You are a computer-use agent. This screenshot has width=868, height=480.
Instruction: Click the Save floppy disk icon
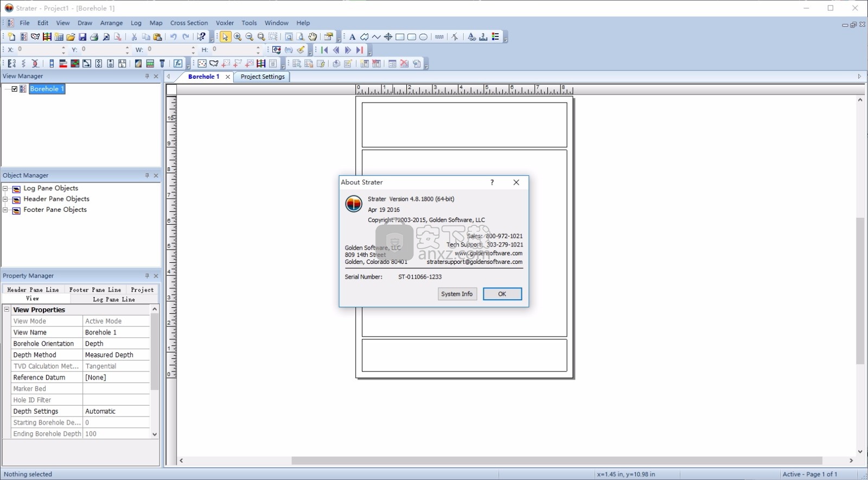pos(82,36)
